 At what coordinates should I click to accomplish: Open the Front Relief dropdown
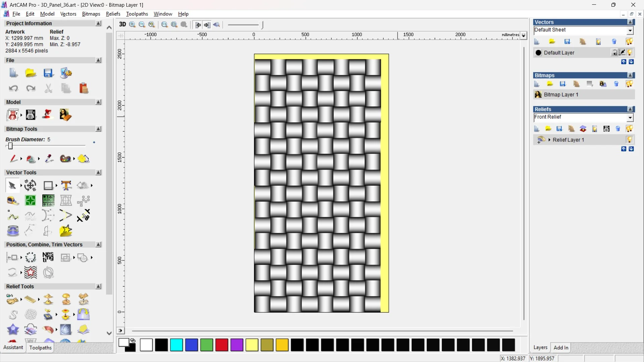(630, 118)
